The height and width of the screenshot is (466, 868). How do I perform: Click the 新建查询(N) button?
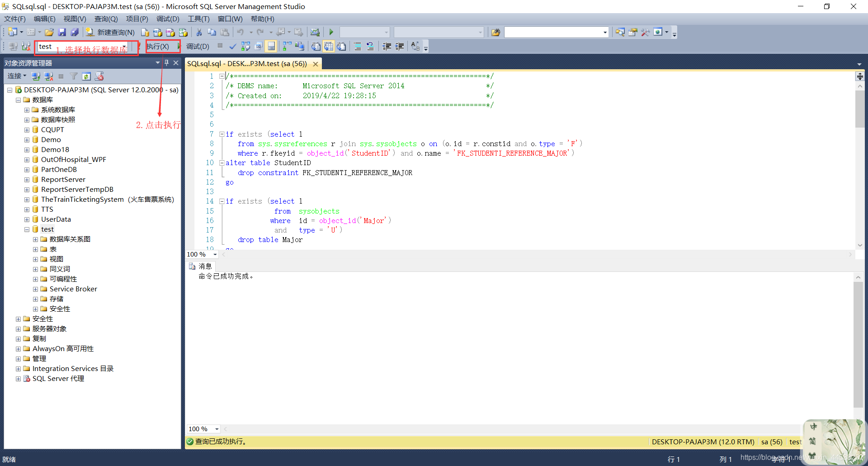pyautogui.click(x=110, y=32)
